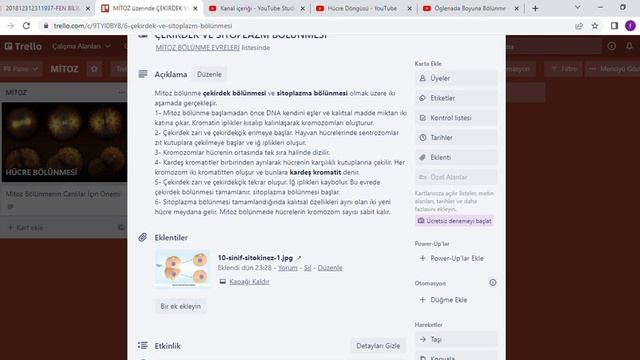Open the MİTOZ list options menu
Viewport: 640px width, 360px height.
click(121, 92)
